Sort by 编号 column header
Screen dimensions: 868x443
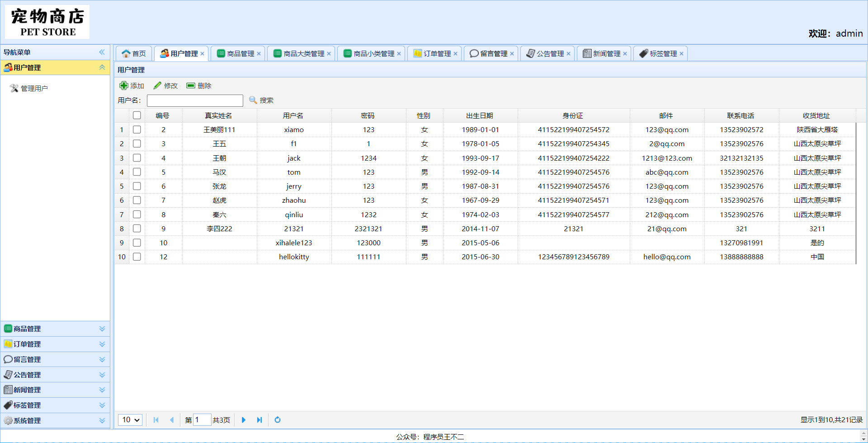coord(163,115)
